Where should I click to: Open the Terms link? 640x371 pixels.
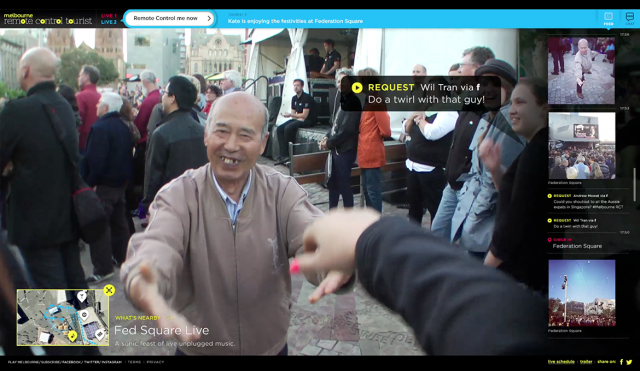(134, 362)
